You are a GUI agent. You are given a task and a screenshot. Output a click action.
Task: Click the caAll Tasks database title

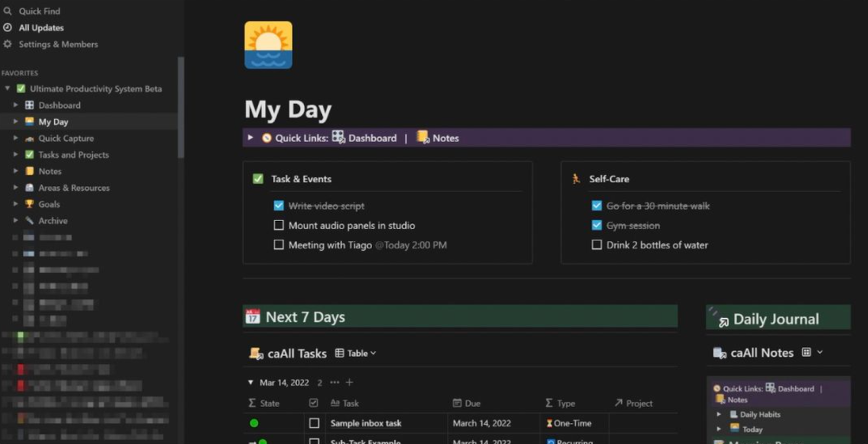click(x=297, y=353)
